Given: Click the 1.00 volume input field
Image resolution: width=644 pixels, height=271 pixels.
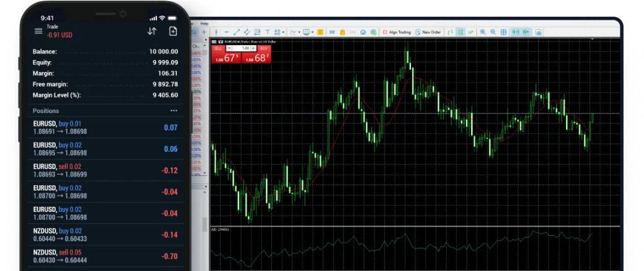Looking at the screenshot, I should coord(242,48).
